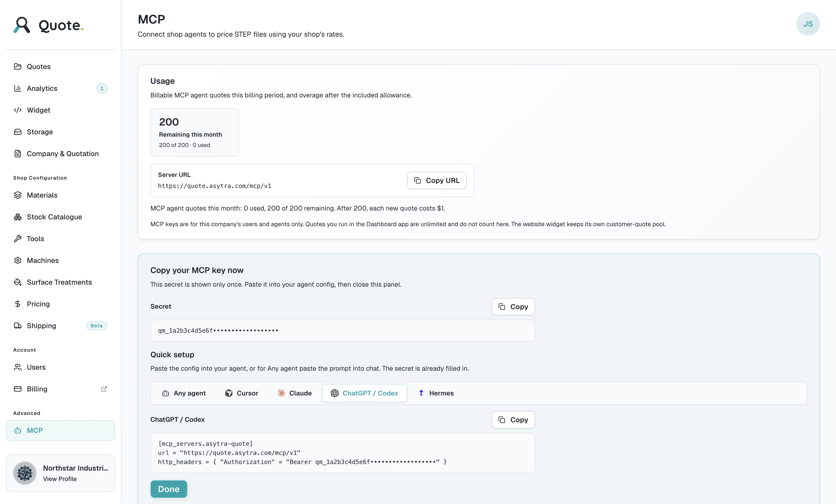This screenshot has width=836, height=504.
Task: Click the MCP robot icon in sidebar
Action: (18, 430)
